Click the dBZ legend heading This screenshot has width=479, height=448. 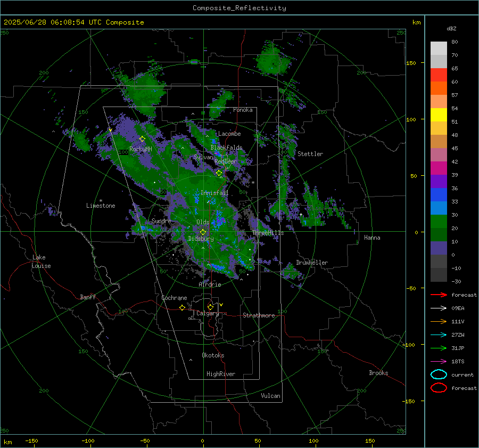[451, 28]
